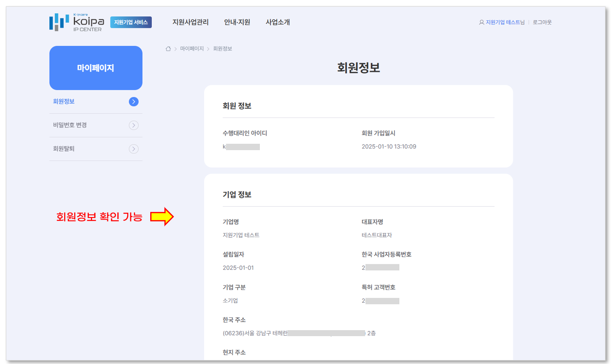Log out using the 로그아웃 link
Screen dimensions: 611x364
tap(542, 22)
